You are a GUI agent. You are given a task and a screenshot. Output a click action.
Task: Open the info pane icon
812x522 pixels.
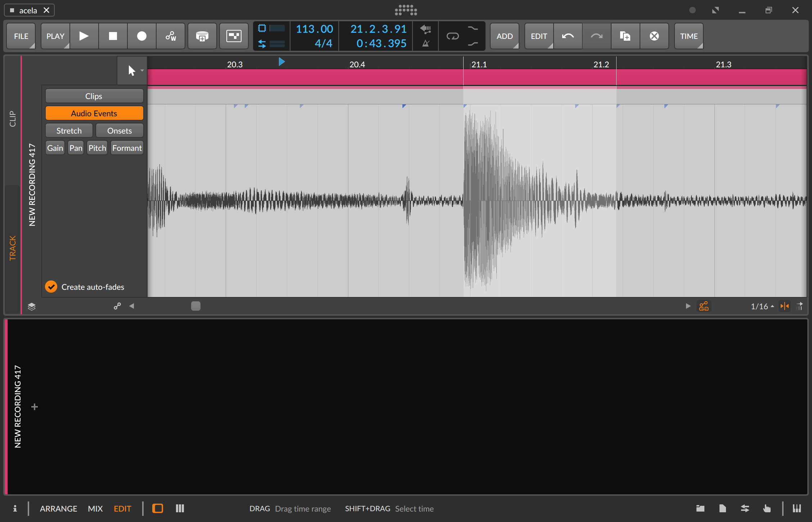click(15, 508)
